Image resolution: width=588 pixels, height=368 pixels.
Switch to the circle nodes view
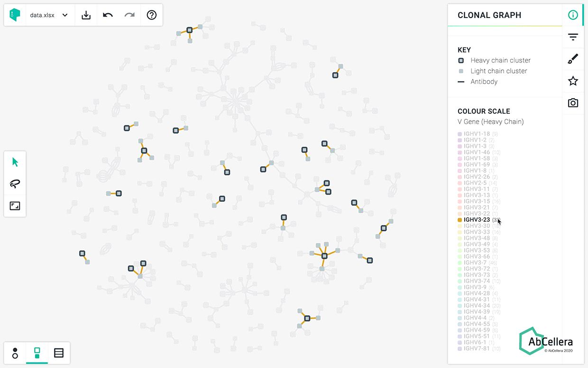coord(15,353)
